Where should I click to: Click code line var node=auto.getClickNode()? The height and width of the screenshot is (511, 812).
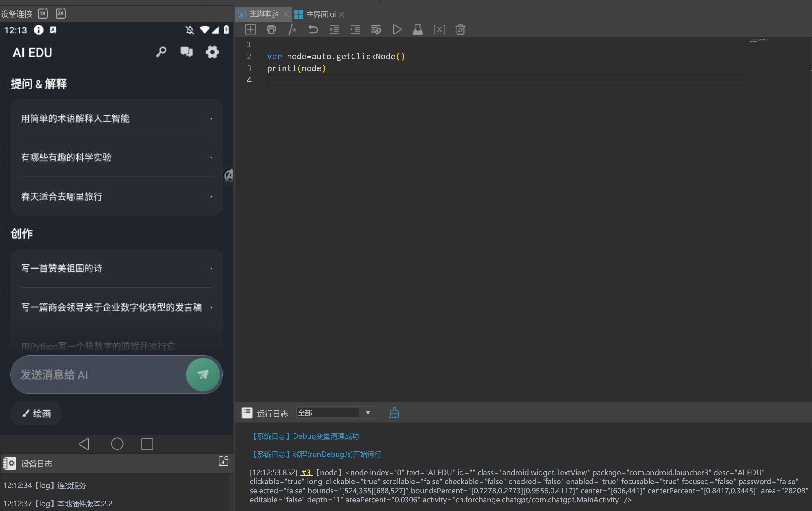click(x=336, y=56)
